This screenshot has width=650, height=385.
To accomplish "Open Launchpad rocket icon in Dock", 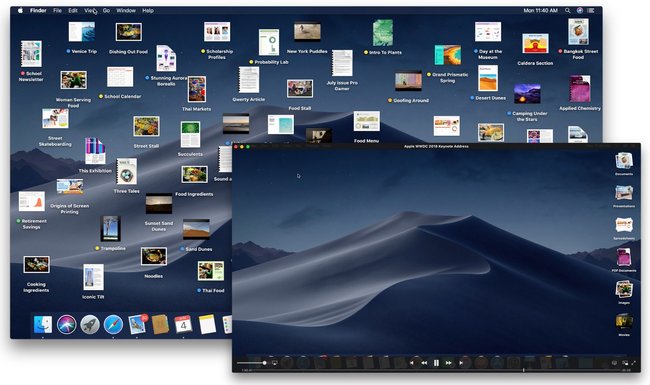I will [x=90, y=324].
